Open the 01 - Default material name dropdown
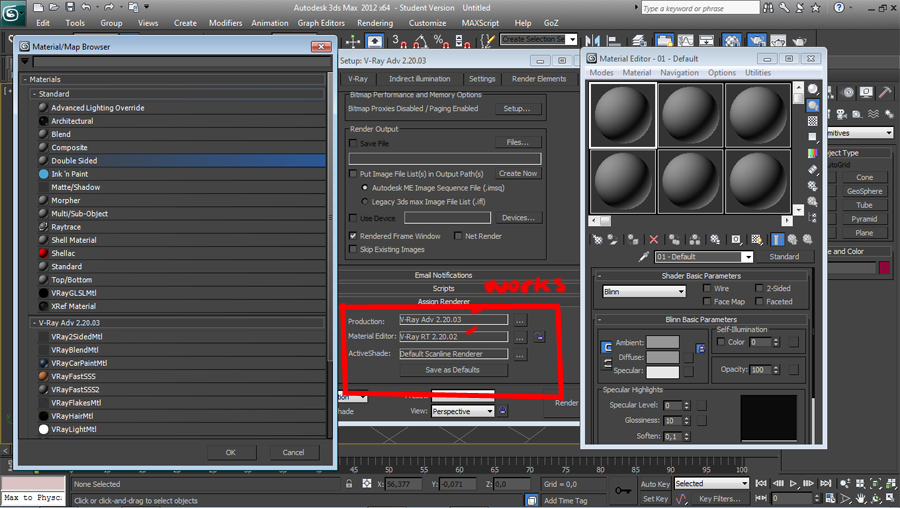Screen dimensions: 900x508 (747, 257)
